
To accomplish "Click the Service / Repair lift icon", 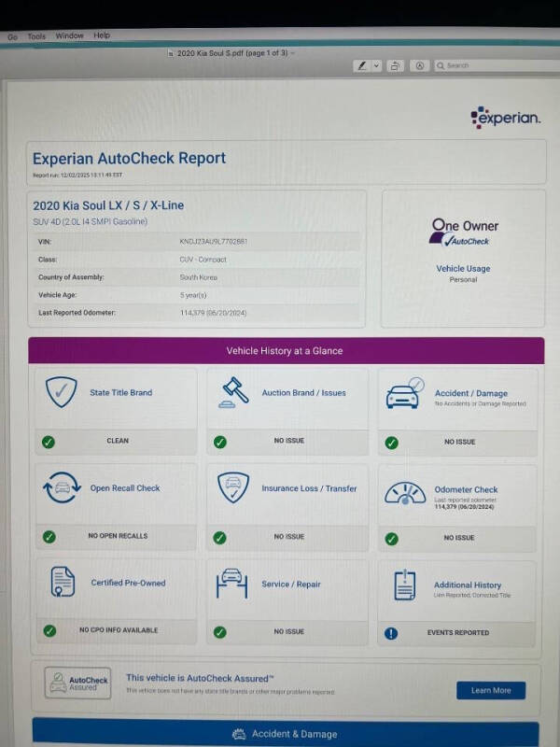I will click(232, 585).
